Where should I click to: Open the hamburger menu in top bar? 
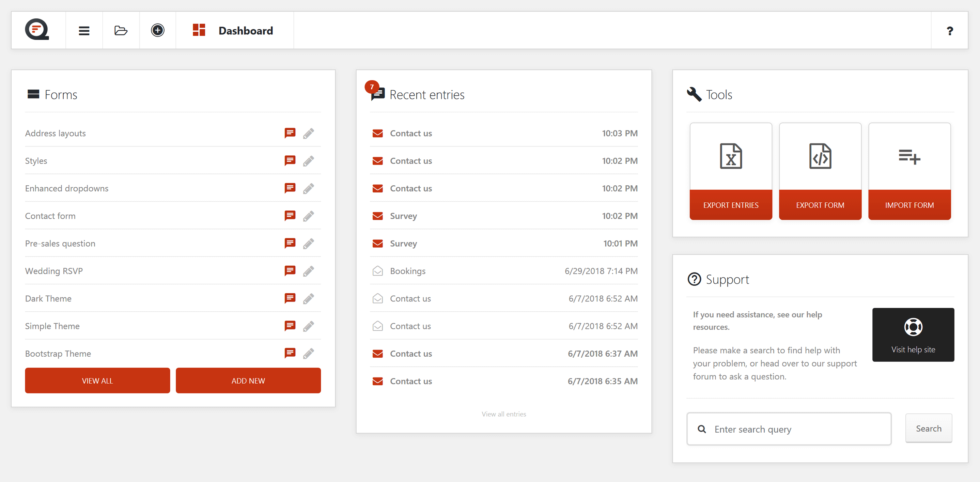[x=84, y=30]
